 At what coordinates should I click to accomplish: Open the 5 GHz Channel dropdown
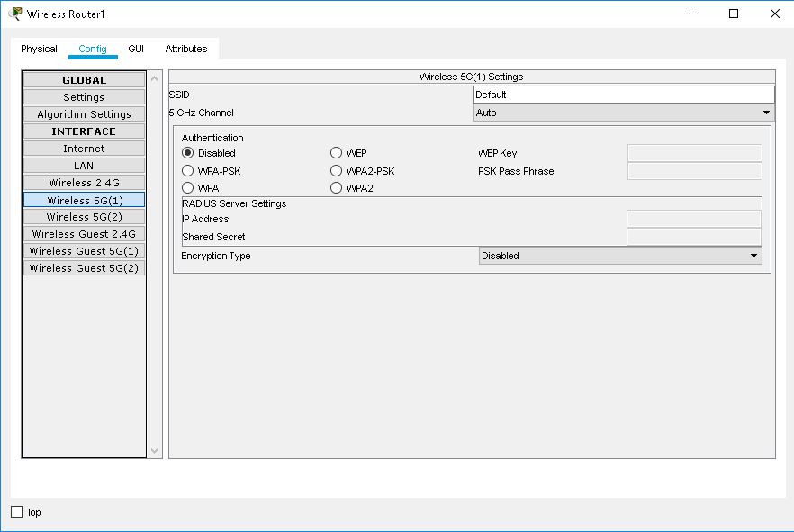point(623,113)
